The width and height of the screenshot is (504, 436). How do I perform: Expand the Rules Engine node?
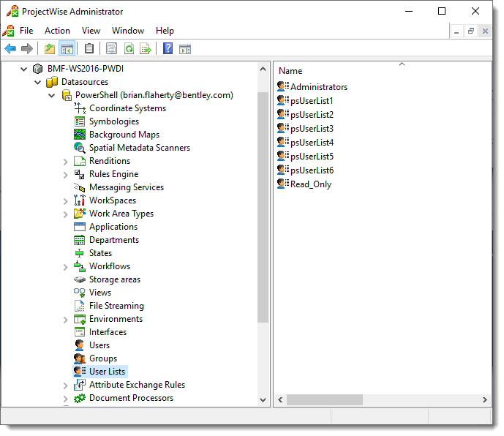[x=65, y=175]
